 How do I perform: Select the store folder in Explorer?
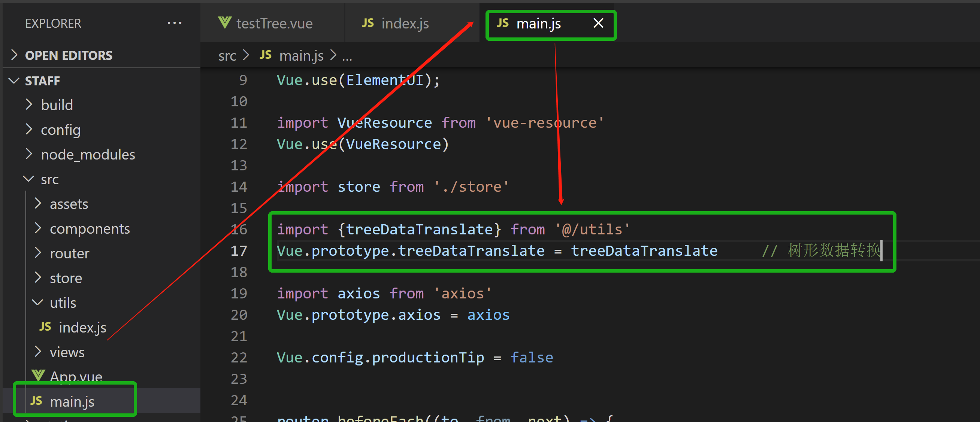pos(66,278)
